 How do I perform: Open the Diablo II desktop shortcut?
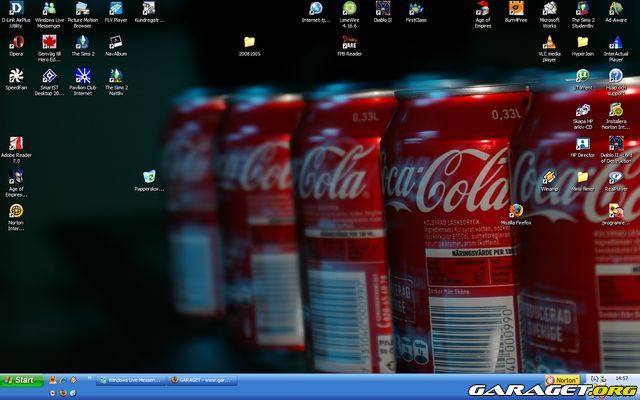(x=383, y=9)
